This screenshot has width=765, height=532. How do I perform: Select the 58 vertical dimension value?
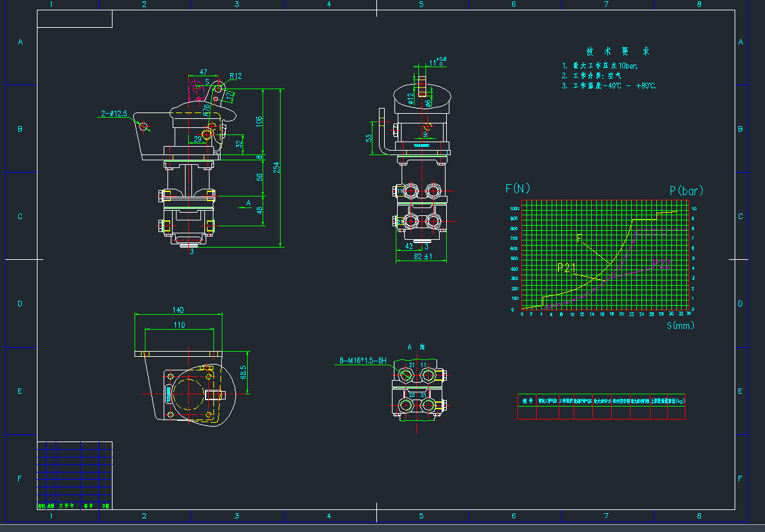click(x=259, y=177)
